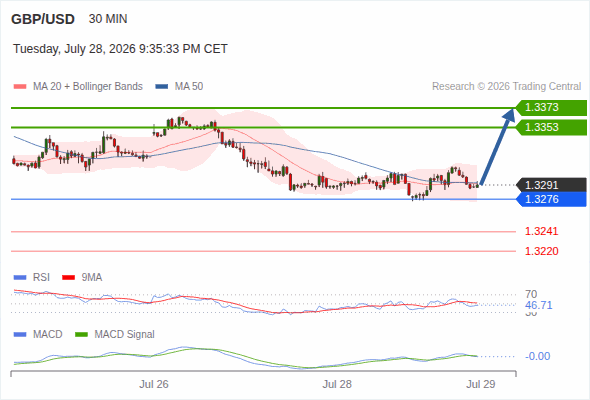The width and height of the screenshot is (590, 400).
Task: Click the Jul 26 date axis label
Action: [x=154, y=384]
